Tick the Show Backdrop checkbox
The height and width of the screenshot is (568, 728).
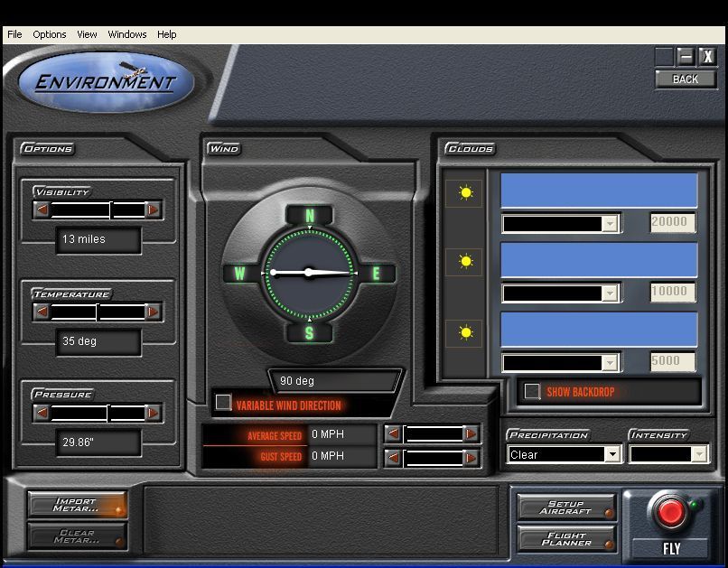[x=532, y=391]
